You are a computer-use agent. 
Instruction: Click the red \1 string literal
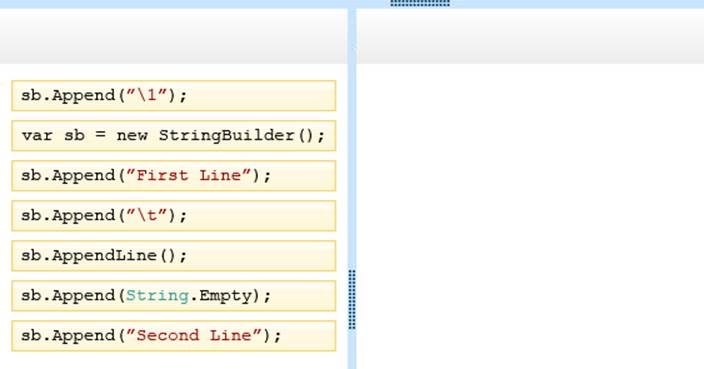click(147, 95)
